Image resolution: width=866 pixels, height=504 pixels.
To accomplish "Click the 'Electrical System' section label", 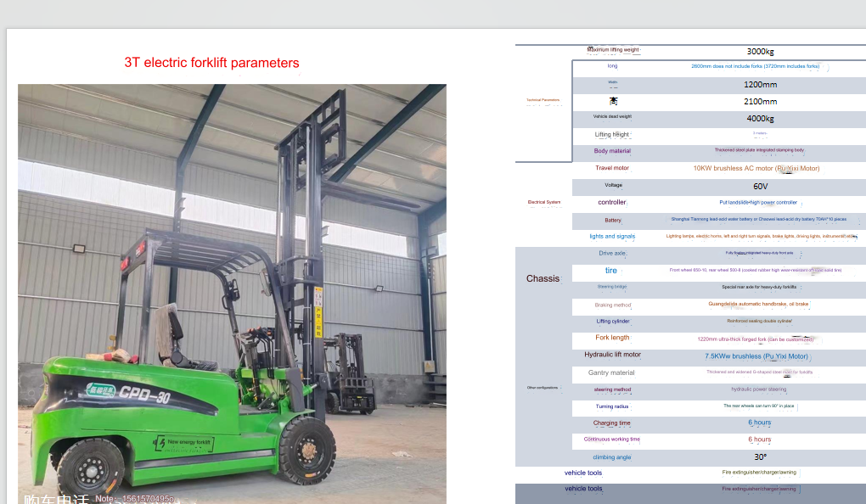I will point(544,202).
